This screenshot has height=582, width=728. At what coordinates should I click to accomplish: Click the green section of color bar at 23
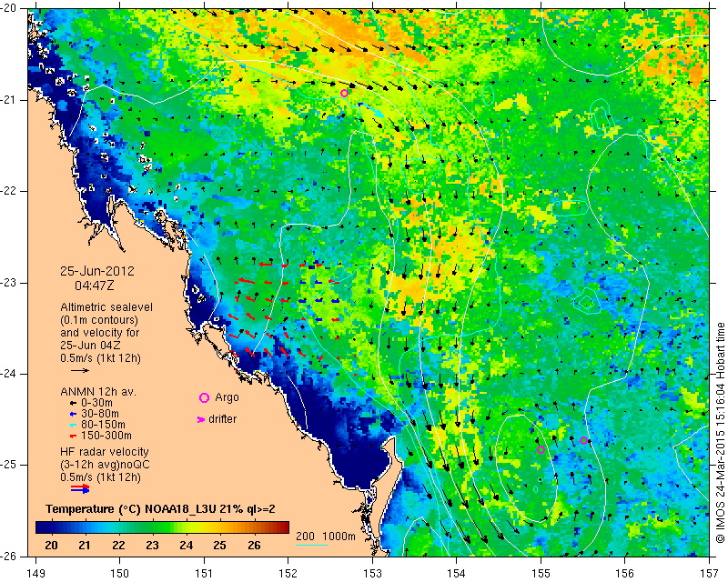point(152,527)
